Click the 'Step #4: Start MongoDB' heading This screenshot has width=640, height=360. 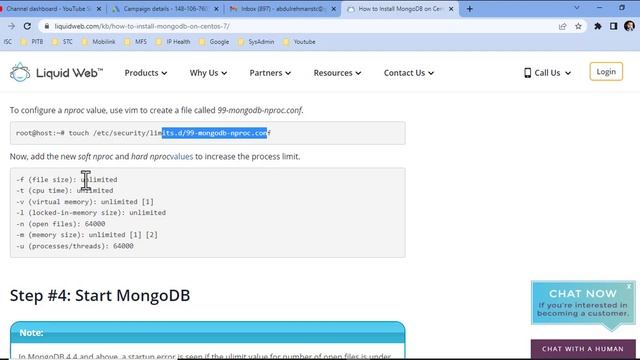pos(100,295)
